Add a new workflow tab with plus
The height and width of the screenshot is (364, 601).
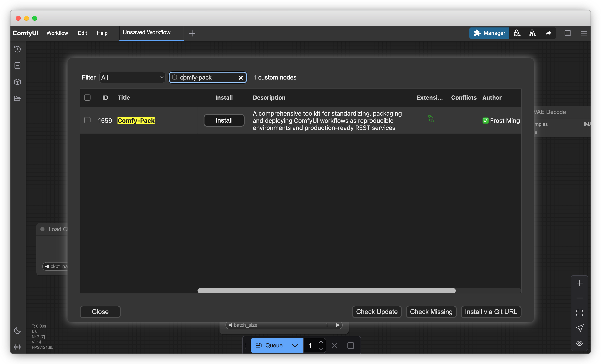point(192,33)
